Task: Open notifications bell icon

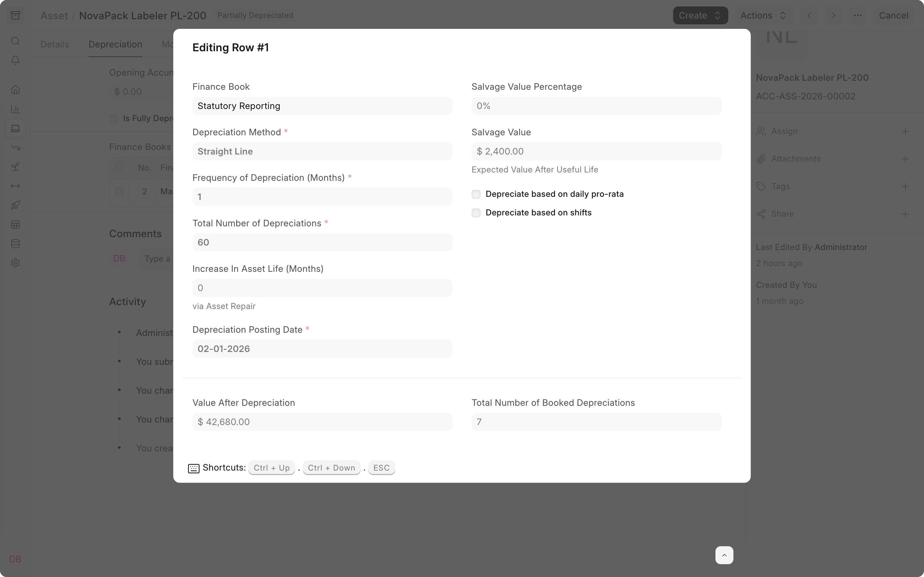Action: point(15,60)
